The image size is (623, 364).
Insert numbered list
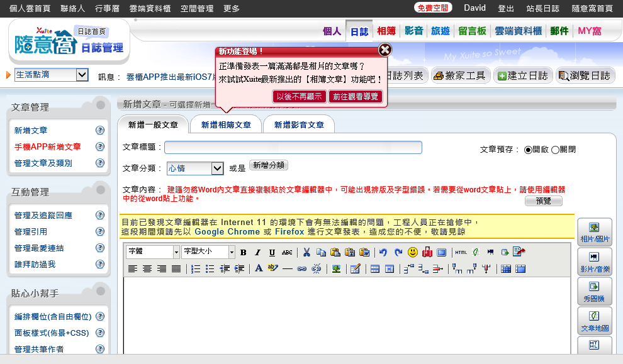[x=196, y=268]
